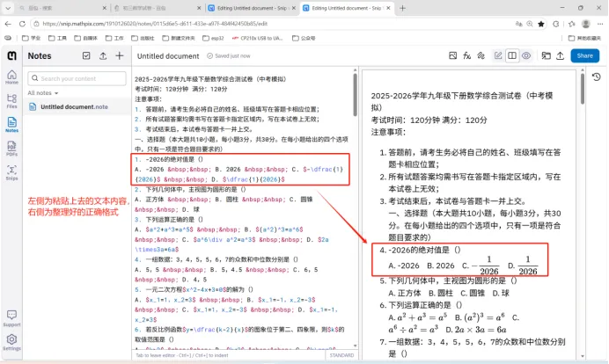
Task: Open the STANDARD mode selector in editor footer
Action: pyautogui.click(x=341, y=355)
